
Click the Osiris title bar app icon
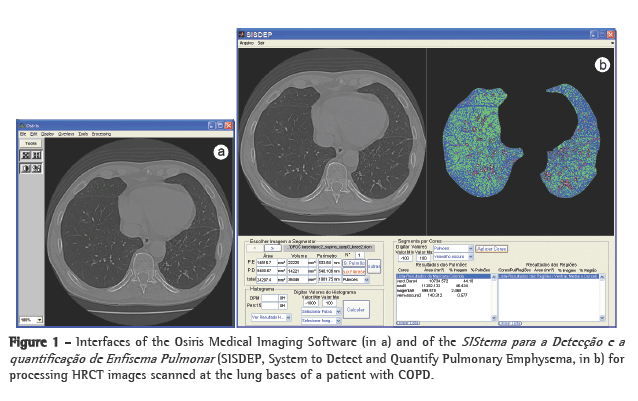pos(22,124)
